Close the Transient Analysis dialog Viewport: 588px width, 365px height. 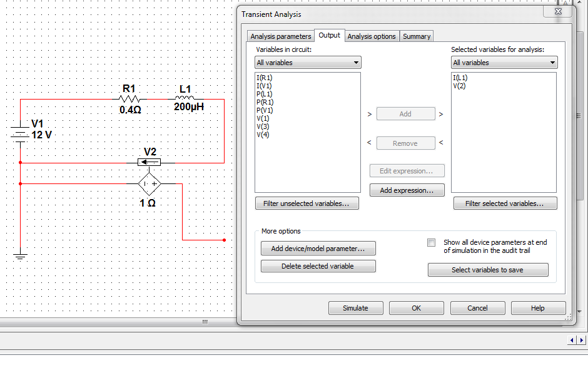click(x=558, y=11)
